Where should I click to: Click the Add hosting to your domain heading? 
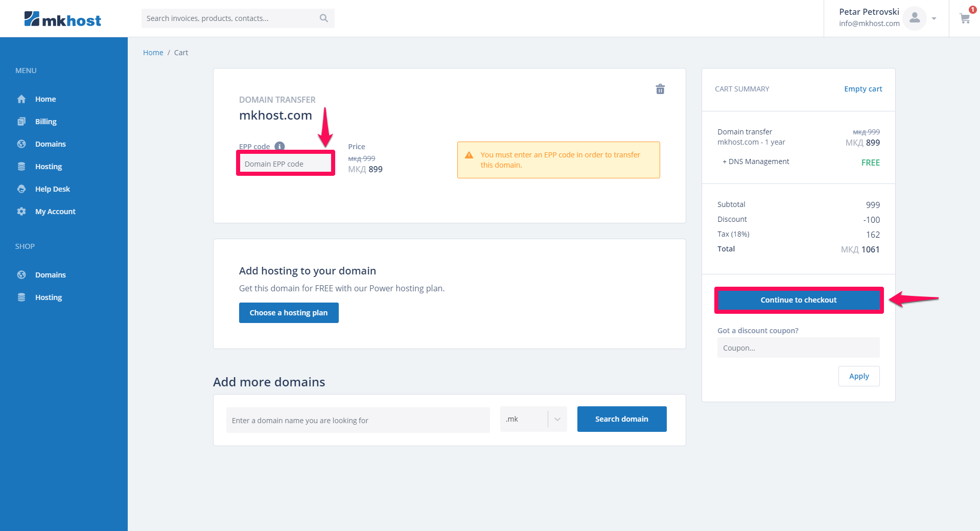[x=308, y=271]
